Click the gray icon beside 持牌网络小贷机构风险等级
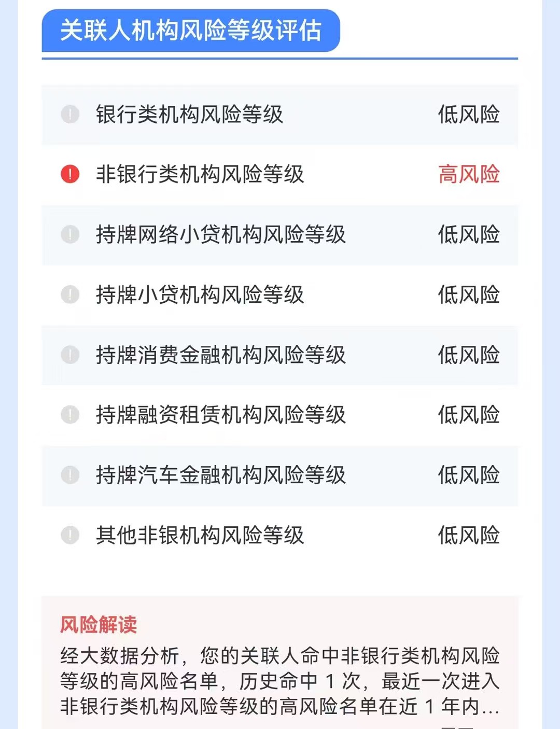 70,234
